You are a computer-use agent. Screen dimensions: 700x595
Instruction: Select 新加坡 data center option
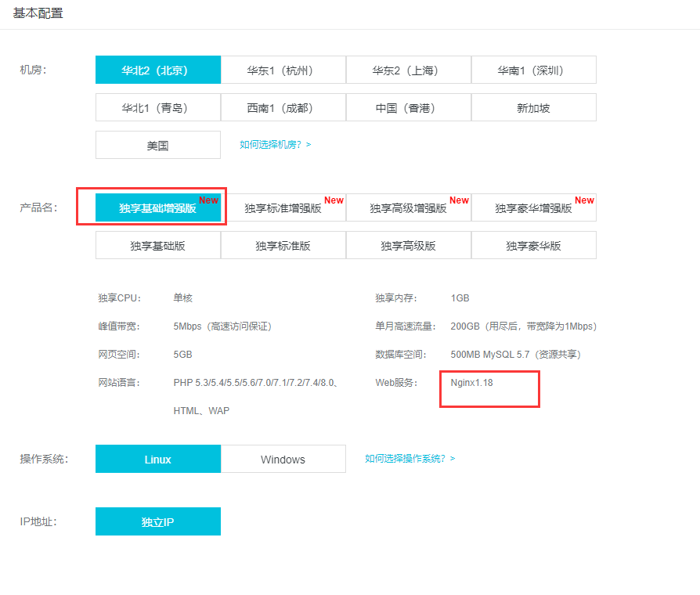tap(533, 107)
